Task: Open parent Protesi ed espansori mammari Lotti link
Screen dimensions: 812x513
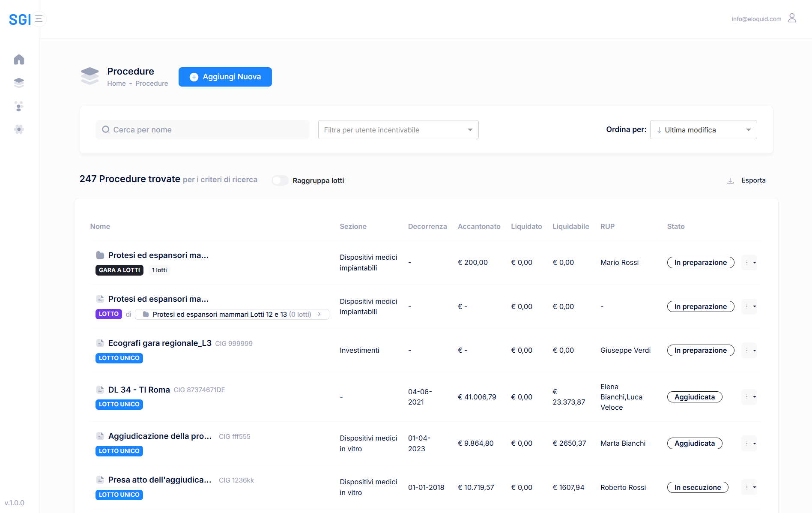Action: (232, 315)
